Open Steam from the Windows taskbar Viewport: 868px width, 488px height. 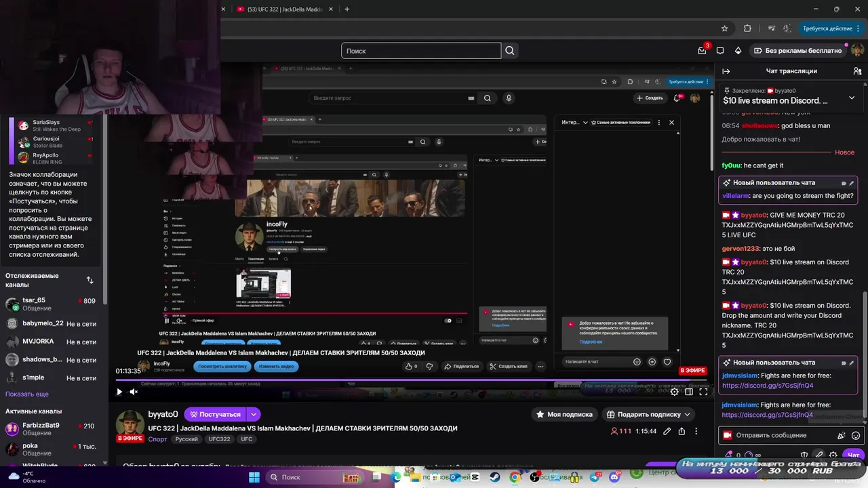494,477
